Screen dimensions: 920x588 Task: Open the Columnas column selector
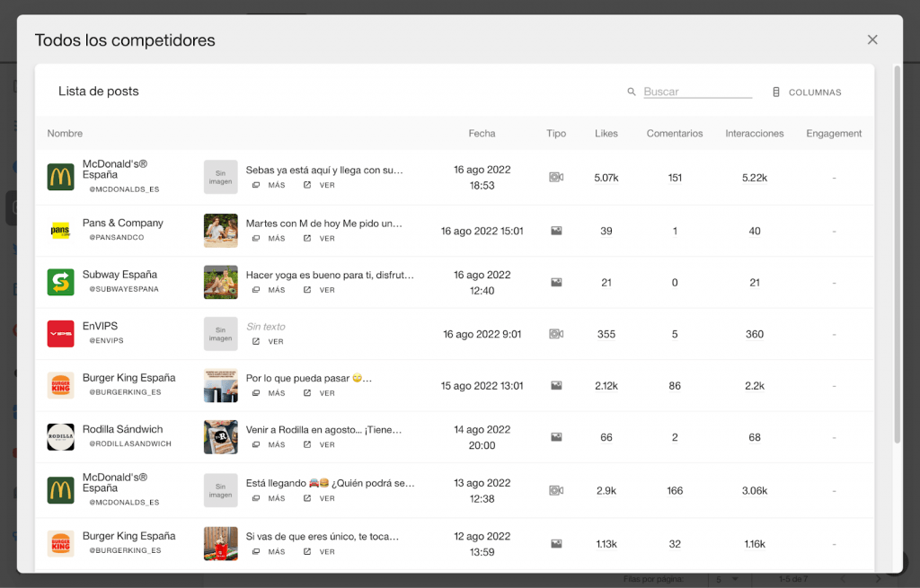click(807, 92)
